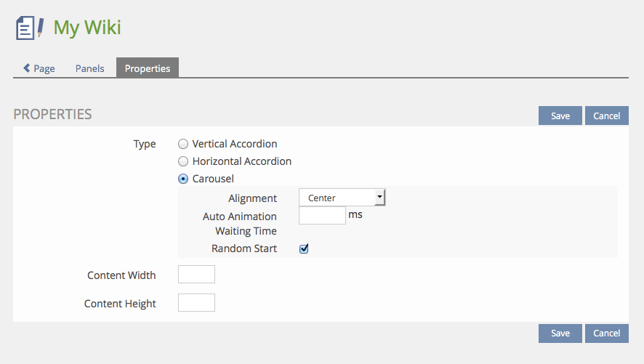Viewport: 644px width, 364px height.
Task: Select the Properties tab
Action: 148,68
